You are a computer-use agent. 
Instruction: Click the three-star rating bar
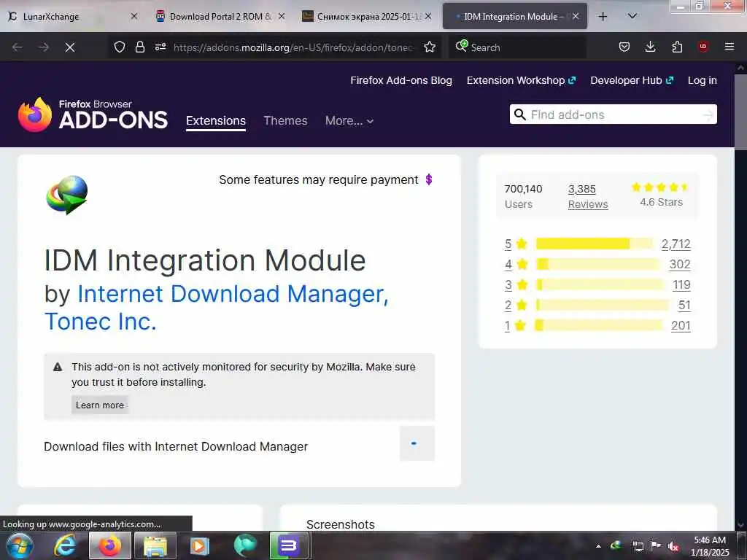pos(600,285)
